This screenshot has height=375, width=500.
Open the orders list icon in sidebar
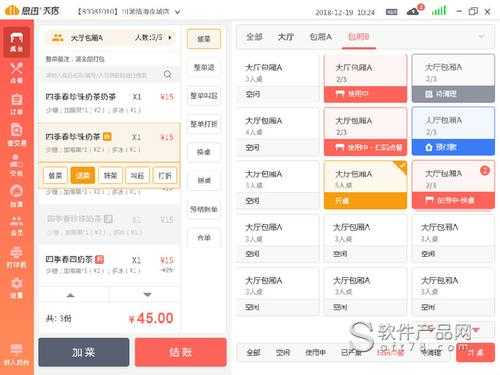16,103
